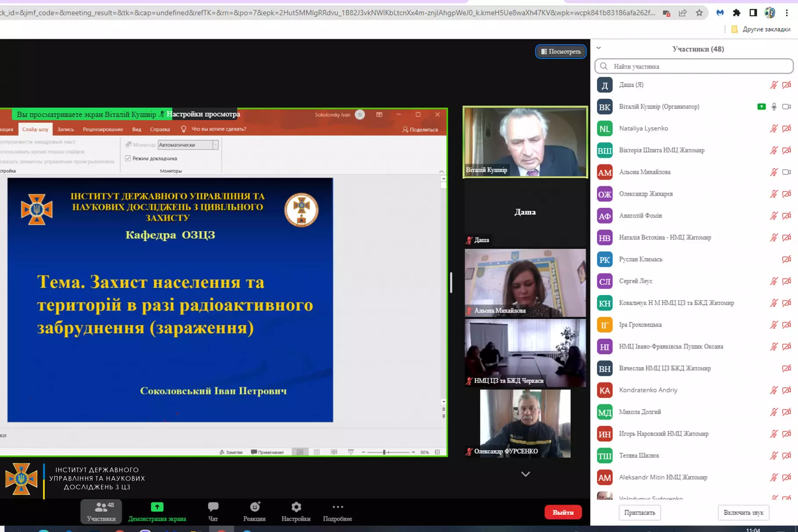This screenshot has height=532, width=798.
Task: Toggle the Режим докладчика checkbox
Action: click(x=128, y=158)
